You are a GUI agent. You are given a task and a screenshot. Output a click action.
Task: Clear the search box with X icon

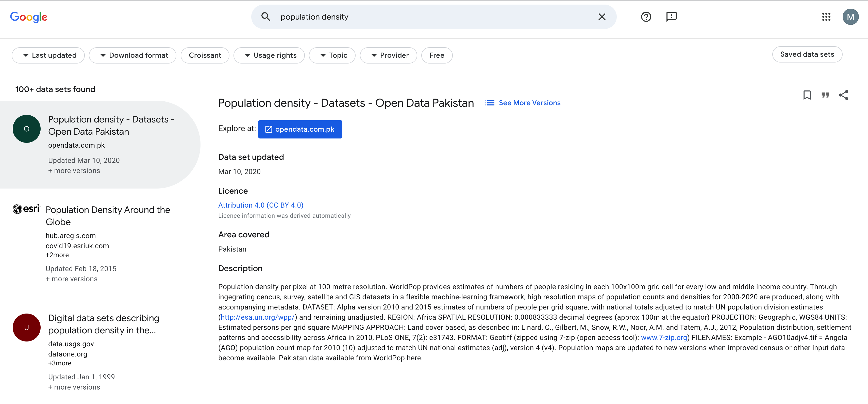tap(602, 17)
